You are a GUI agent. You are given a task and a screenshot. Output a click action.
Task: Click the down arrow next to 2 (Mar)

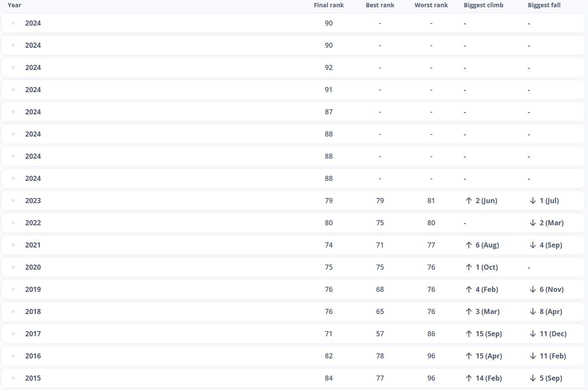click(x=533, y=223)
